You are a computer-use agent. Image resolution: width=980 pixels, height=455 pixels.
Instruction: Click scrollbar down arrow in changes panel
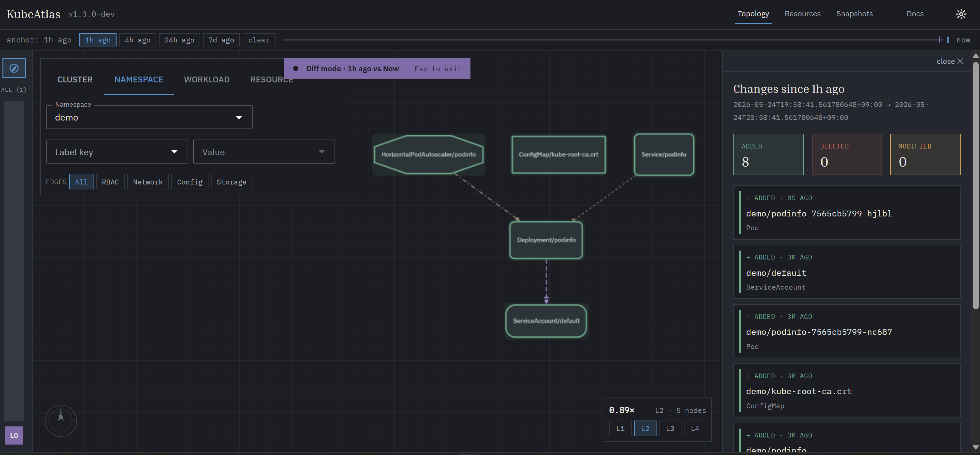tap(975, 447)
